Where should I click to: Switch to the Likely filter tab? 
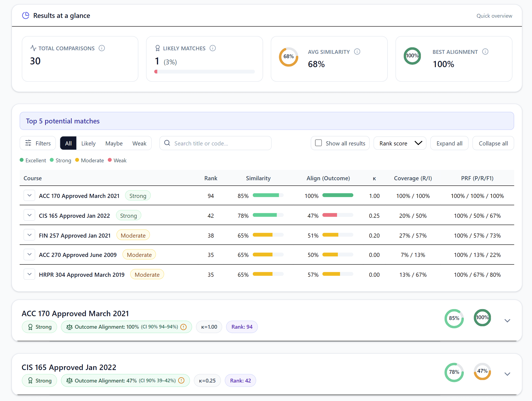click(88, 143)
